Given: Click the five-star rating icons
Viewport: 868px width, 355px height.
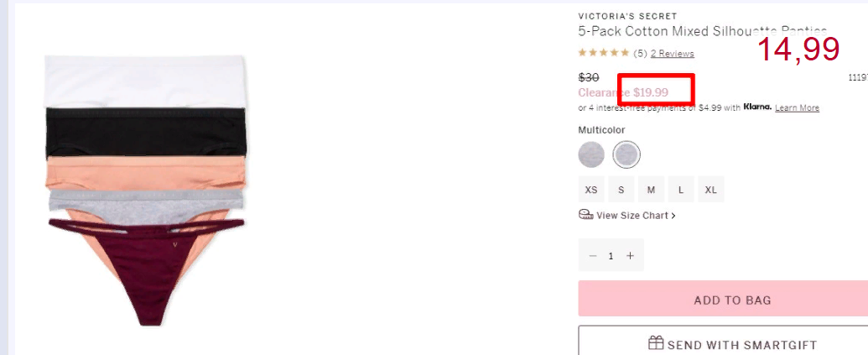Looking at the screenshot, I should coord(604,53).
